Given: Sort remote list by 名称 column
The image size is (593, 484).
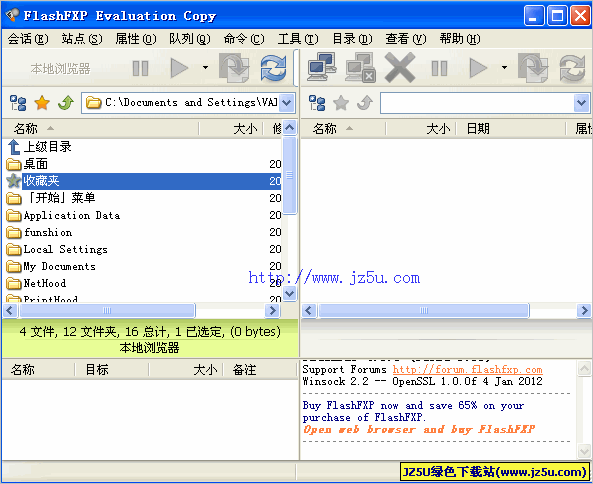Looking at the screenshot, I should pos(343,129).
